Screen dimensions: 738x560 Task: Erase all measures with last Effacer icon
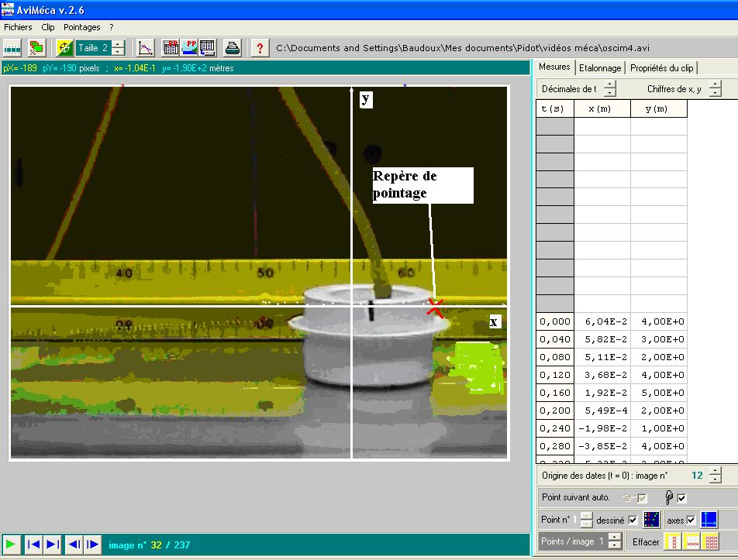point(711,541)
